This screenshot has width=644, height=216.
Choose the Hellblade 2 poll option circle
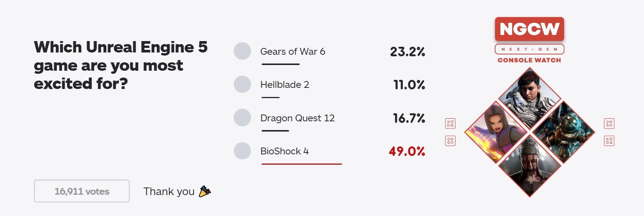click(x=242, y=84)
